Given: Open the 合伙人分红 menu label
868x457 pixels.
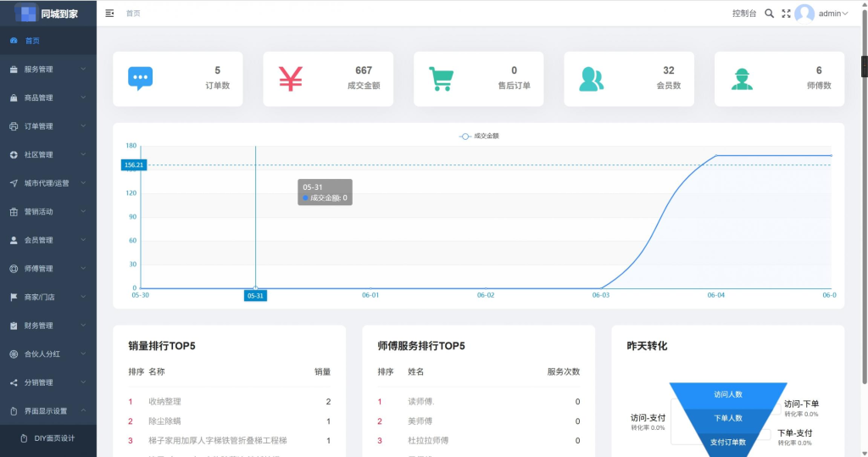Looking at the screenshot, I should [x=42, y=354].
